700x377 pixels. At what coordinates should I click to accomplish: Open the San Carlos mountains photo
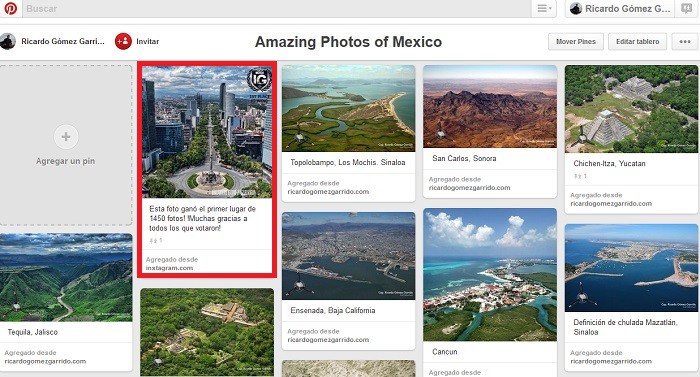[x=490, y=106]
